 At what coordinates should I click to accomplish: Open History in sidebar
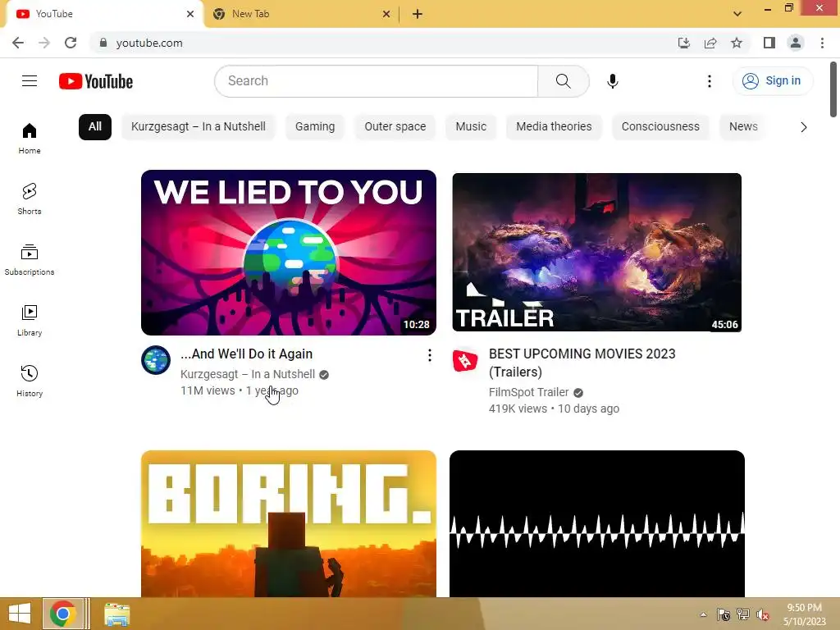(x=30, y=381)
